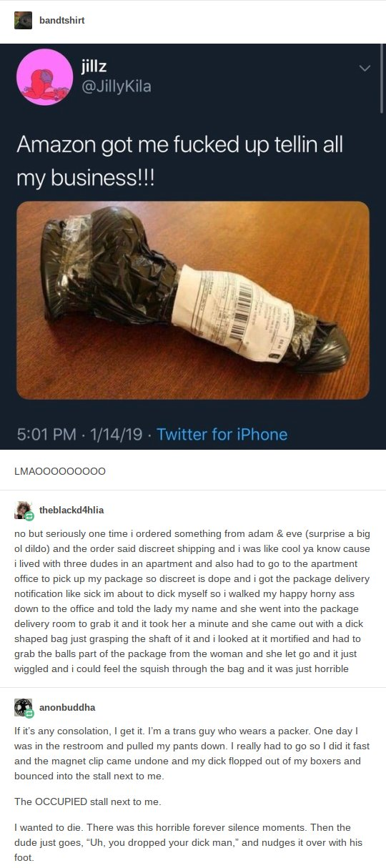
Task: Click the @JillyKila Twitter handle
Action: 115,87
